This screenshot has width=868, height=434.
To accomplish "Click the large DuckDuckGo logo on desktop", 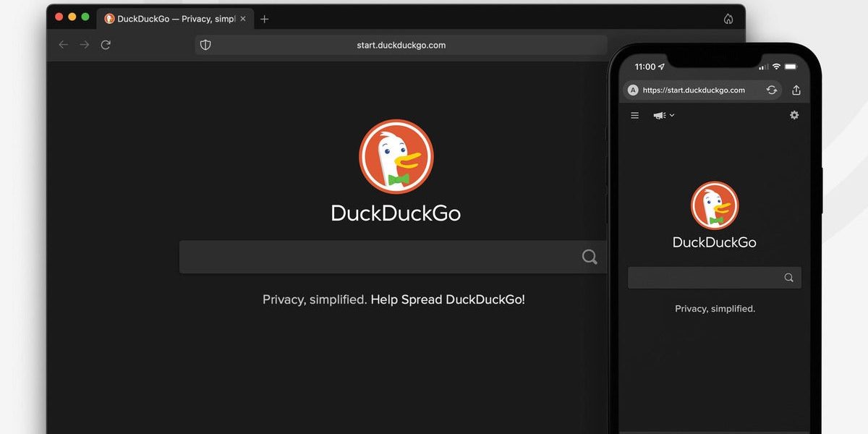I will (x=396, y=157).
